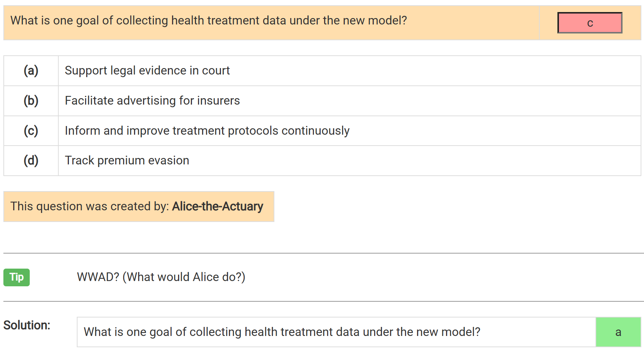Image resolution: width=644 pixels, height=351 pixels.
Task: Pick 'Inform and improve treatment protocols continuously'
Action: [207, 131]
